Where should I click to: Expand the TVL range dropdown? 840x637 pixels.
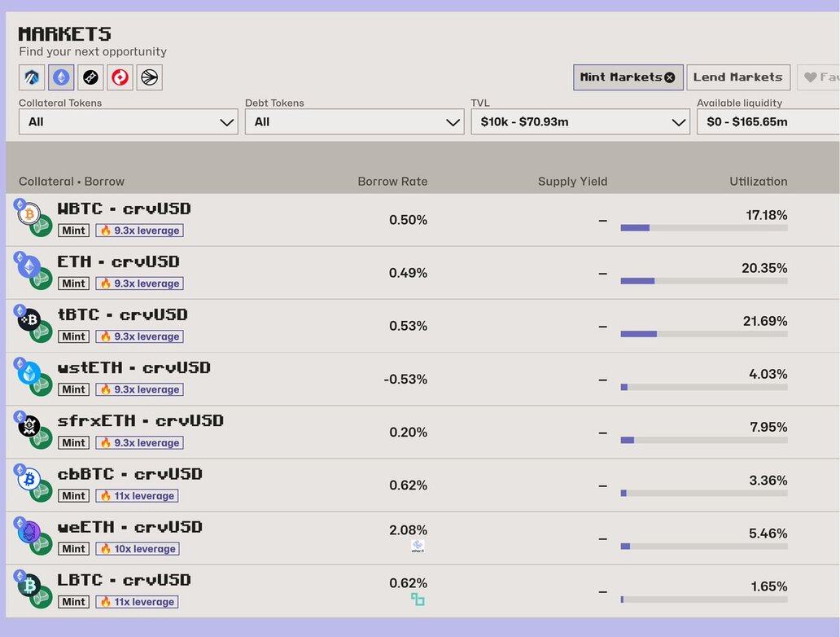[x=580, y=122]
